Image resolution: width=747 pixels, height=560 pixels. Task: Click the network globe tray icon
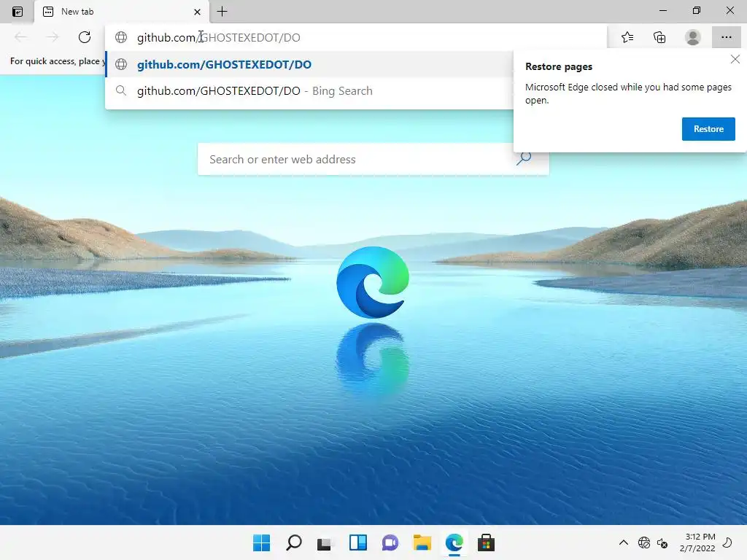pos(644,542)
